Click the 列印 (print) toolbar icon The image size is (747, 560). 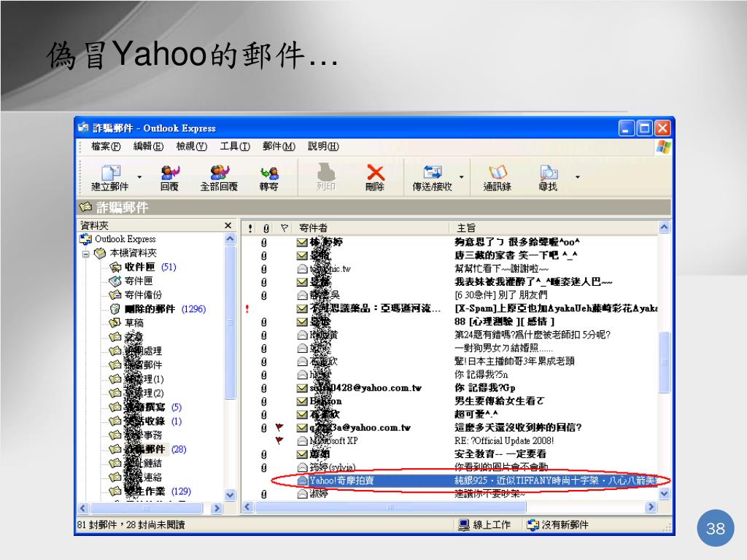click(326, 176)
